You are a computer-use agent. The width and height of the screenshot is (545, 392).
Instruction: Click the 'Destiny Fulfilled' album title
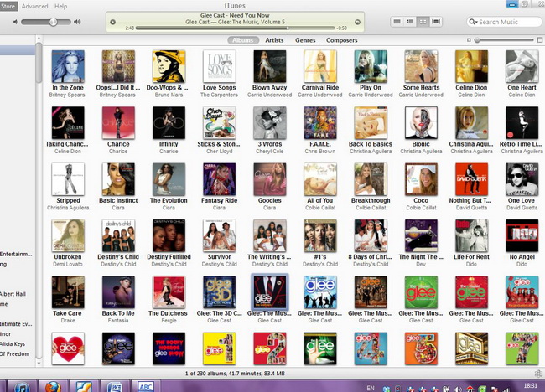click(x=169, y=257)
